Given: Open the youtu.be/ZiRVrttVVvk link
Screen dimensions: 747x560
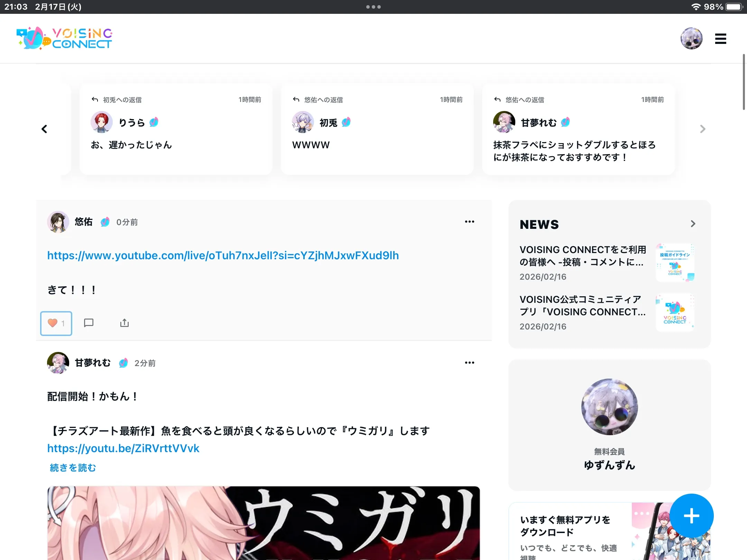Looking at the screenshot, I should (123, 448).
